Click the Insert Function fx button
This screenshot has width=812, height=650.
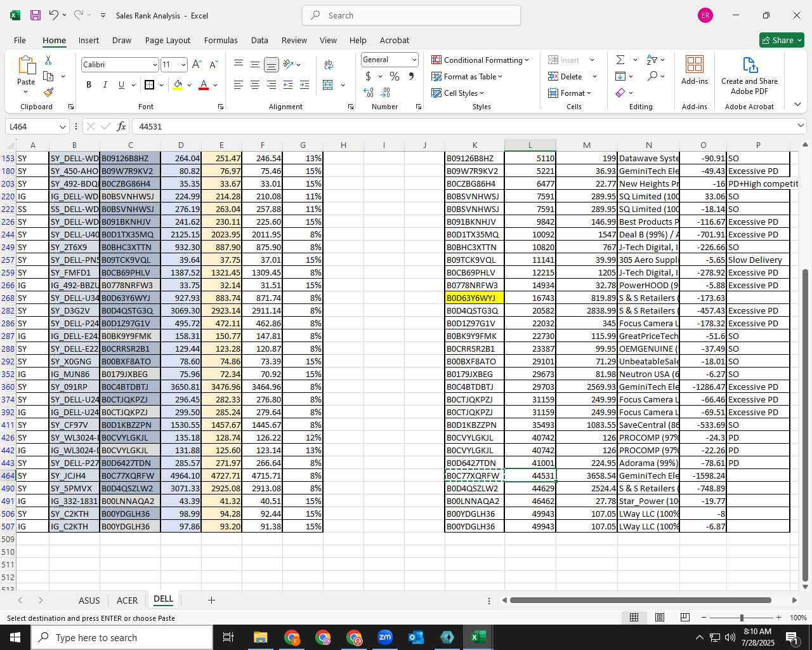pyautogui.click(x=121, y=126)
